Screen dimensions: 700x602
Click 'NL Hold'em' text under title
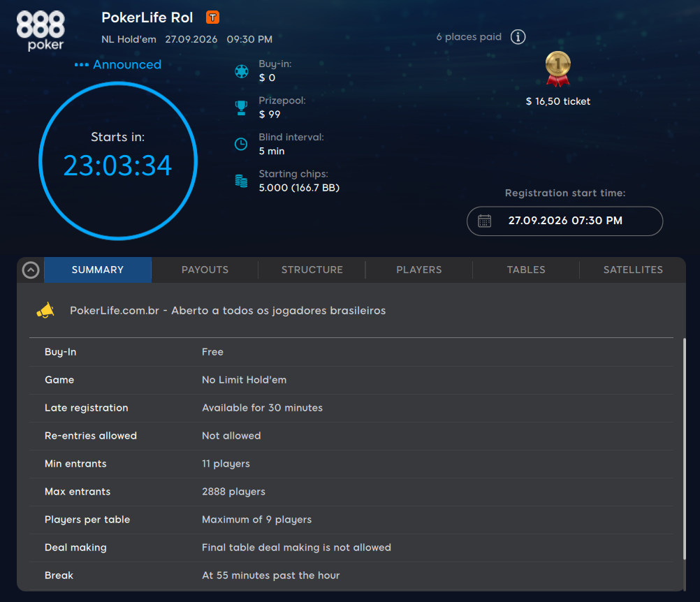(129, 39)
